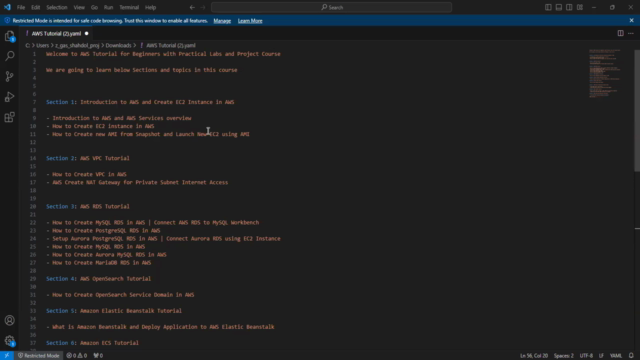Click the editor minimap preview

[x=605, y=73]
